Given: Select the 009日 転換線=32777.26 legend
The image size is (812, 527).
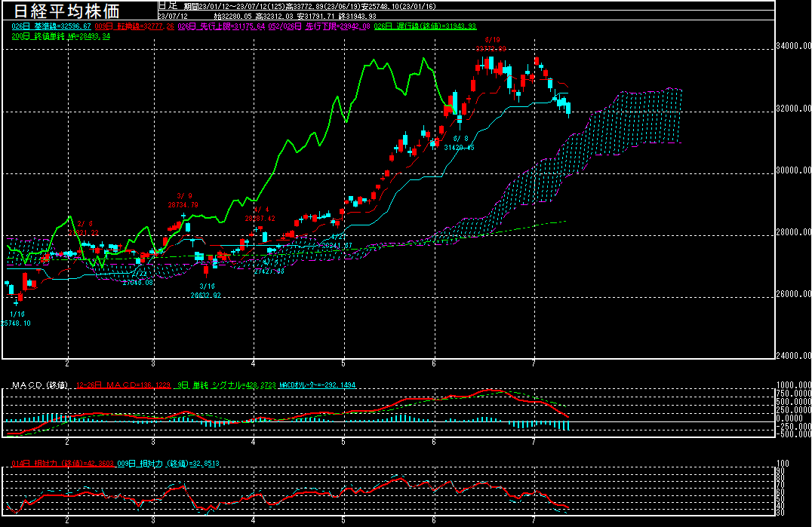Looking at the screenshot, I should (134, 26).
